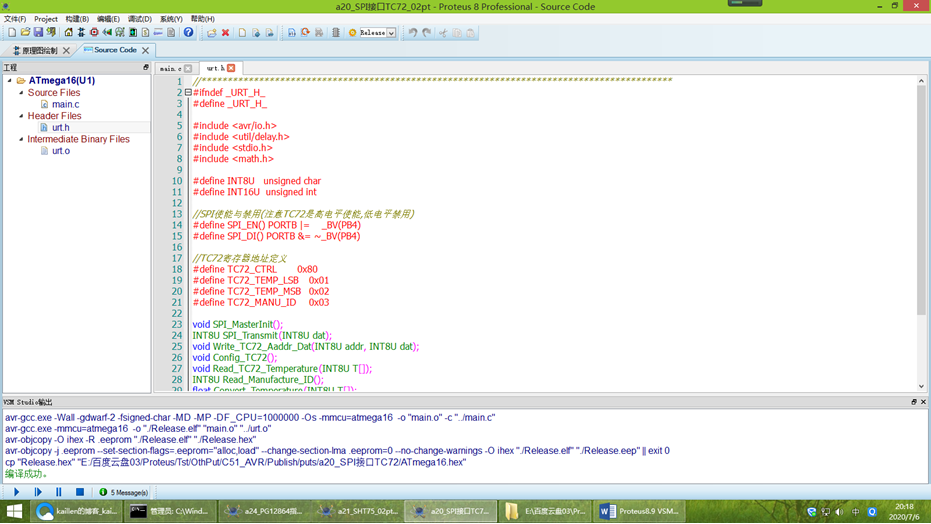Viewport: 931px width, 524px height.
Task: Open the Bill of Materials dollar icon
Action: pos(145,33)
